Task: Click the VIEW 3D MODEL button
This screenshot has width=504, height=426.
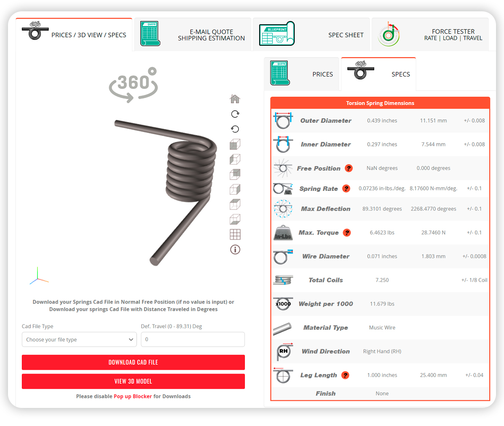Action: 133,382
